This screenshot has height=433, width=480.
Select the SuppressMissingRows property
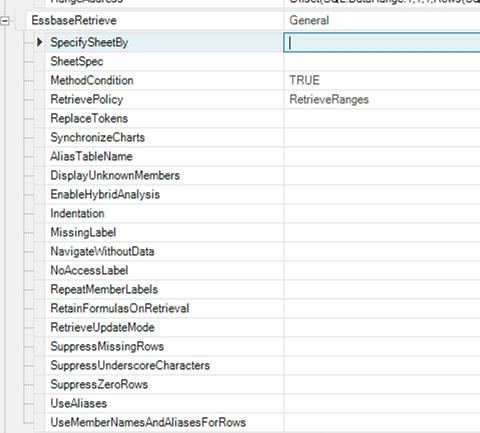pyautogui.click(x=107, y=346)
